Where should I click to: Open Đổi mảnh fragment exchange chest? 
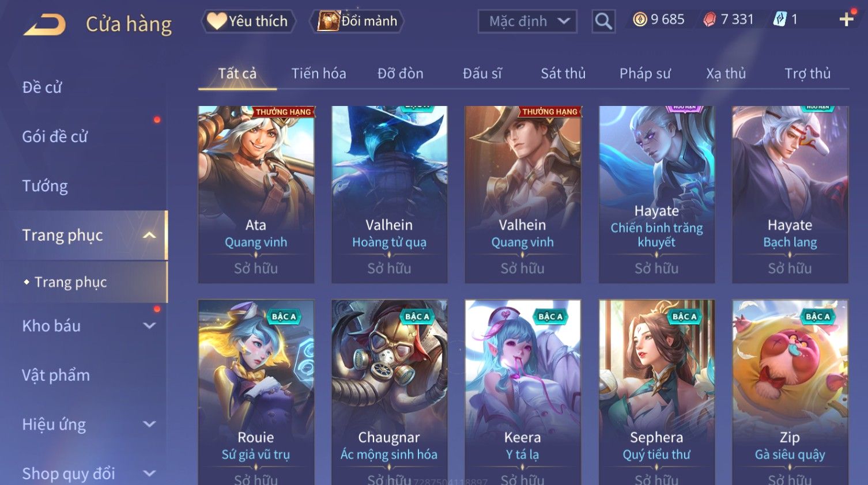[357, 21]
